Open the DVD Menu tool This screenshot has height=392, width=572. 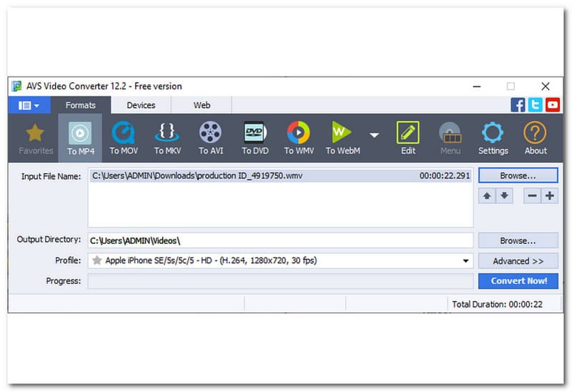click(450, 138)
